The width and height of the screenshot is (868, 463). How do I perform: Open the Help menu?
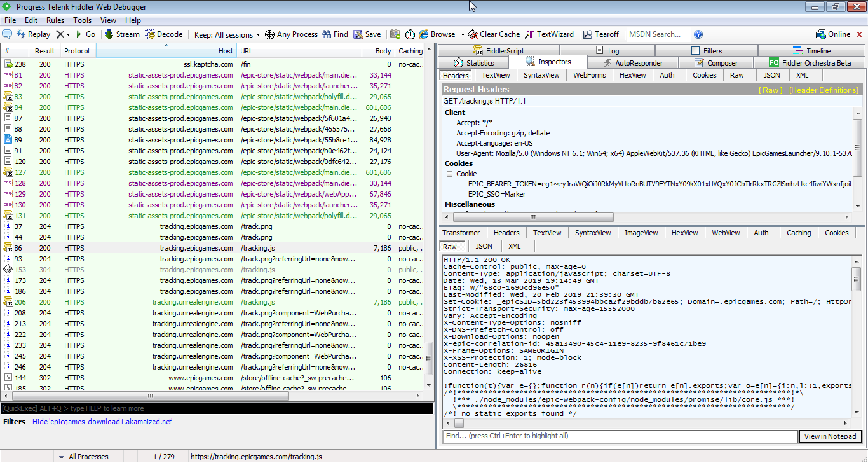(133, 20)
